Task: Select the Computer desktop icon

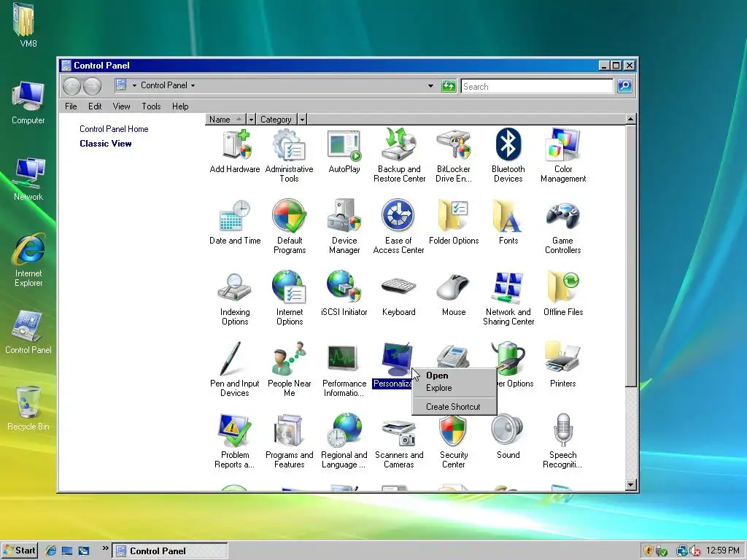Action: (28, 102)
